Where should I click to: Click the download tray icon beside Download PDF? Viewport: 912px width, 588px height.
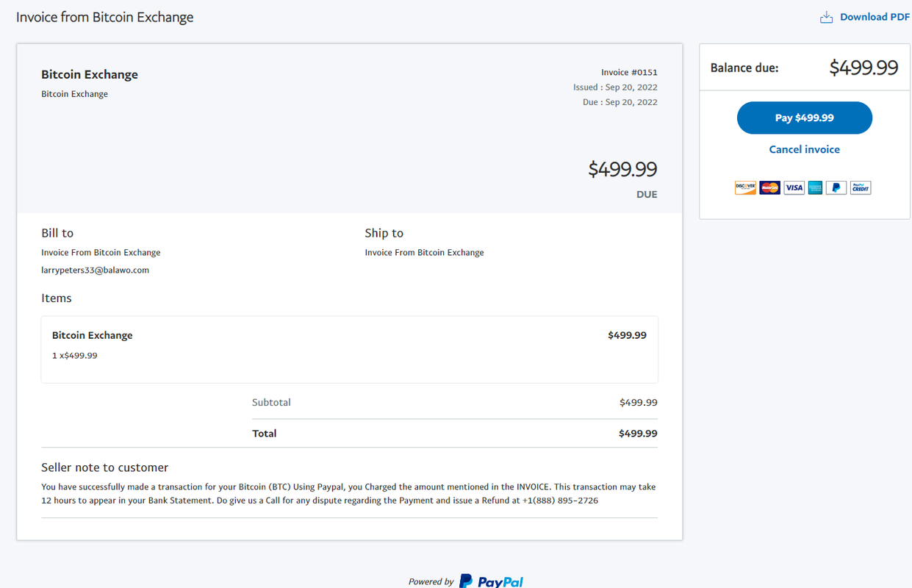(826, 17)
